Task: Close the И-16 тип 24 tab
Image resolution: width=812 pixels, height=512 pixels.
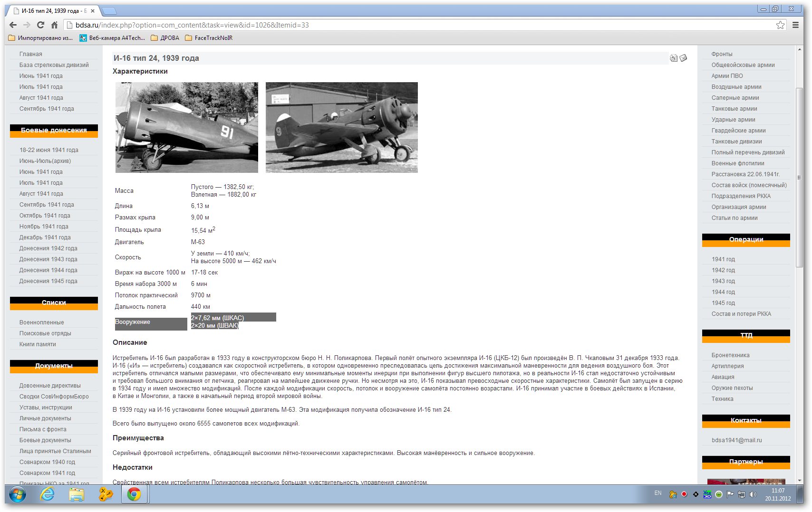Action: [93, 11]
